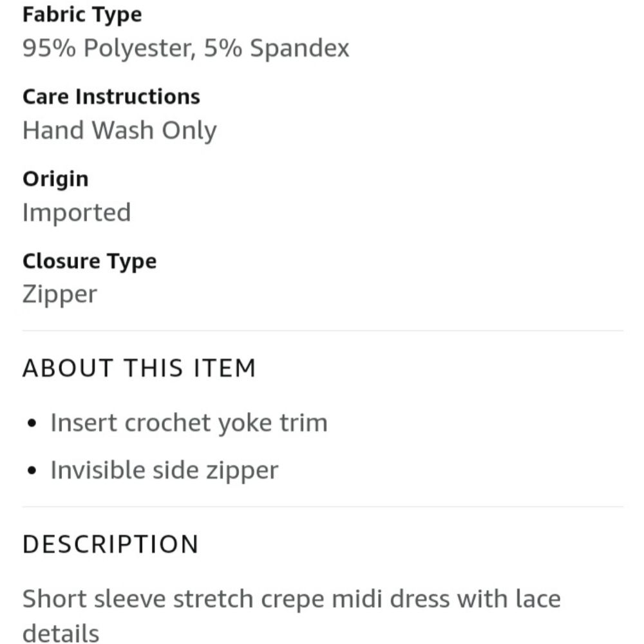Click the ABOUT THIS ITEM section header
Screen dimensions: 644x644
coord(139,368)
